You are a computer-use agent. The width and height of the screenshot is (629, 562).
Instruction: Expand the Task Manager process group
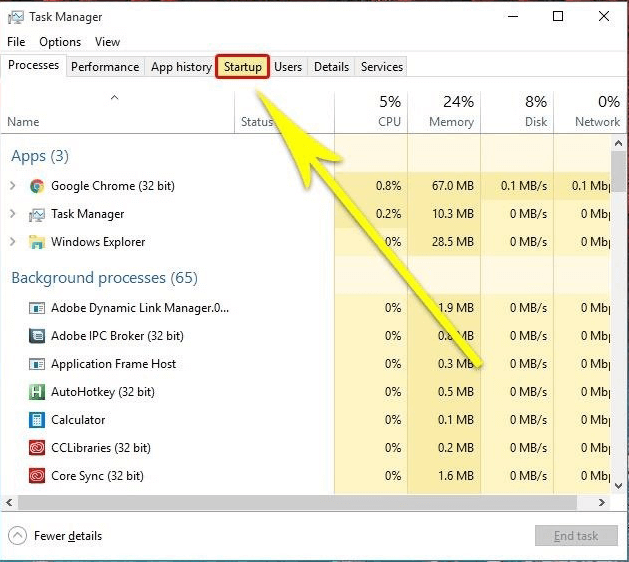[12, 214]
